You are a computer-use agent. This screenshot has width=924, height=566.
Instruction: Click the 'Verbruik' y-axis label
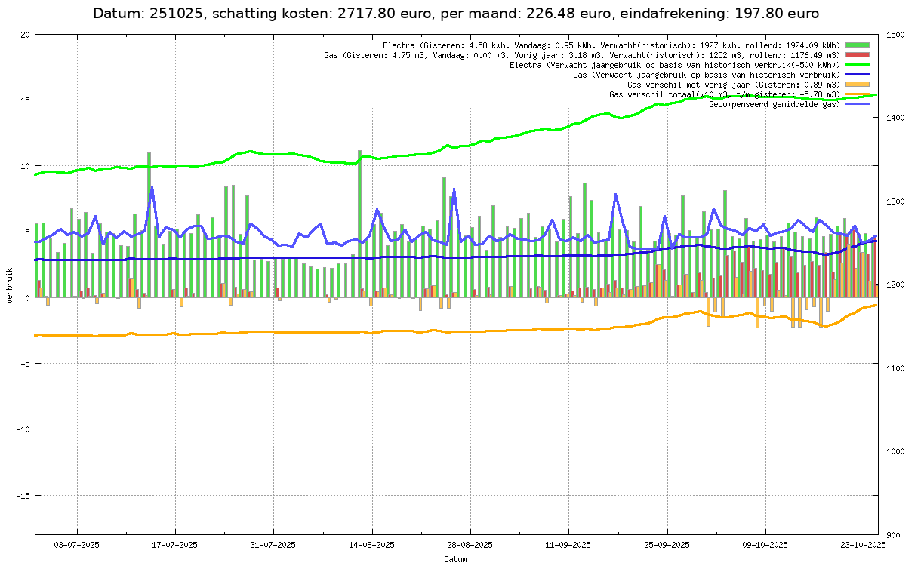coord(9,285)
